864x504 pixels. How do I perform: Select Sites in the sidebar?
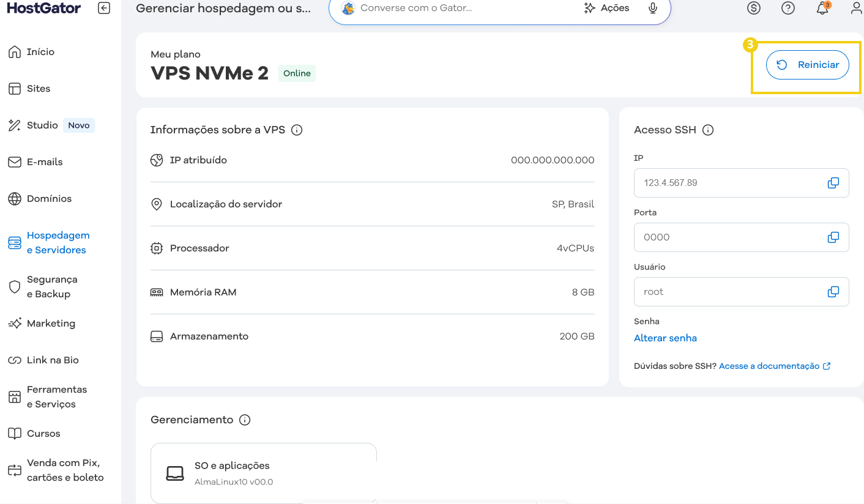point(38,88)
